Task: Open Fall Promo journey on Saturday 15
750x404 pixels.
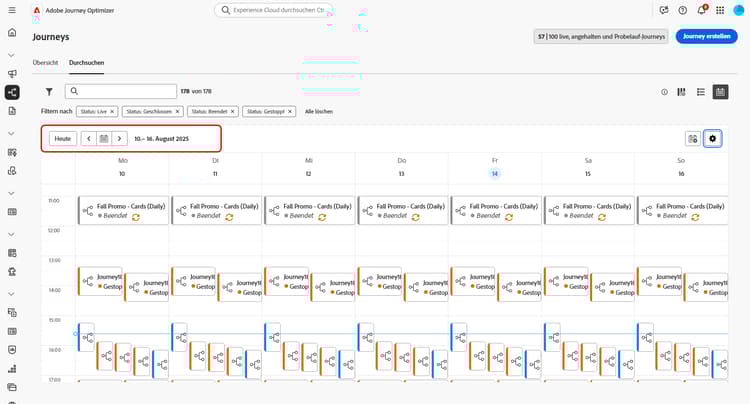Action: (x=589, y=210)
